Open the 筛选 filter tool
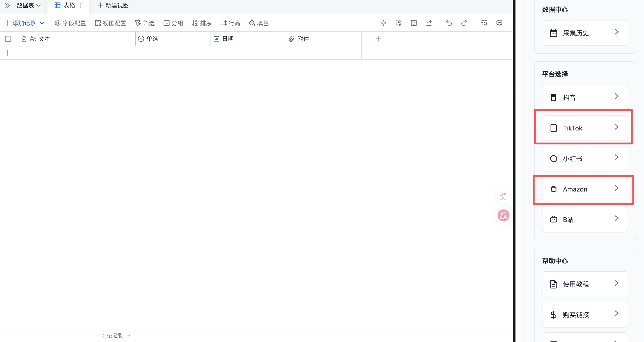This screenshot has width=644, height=342. [145, 23]
